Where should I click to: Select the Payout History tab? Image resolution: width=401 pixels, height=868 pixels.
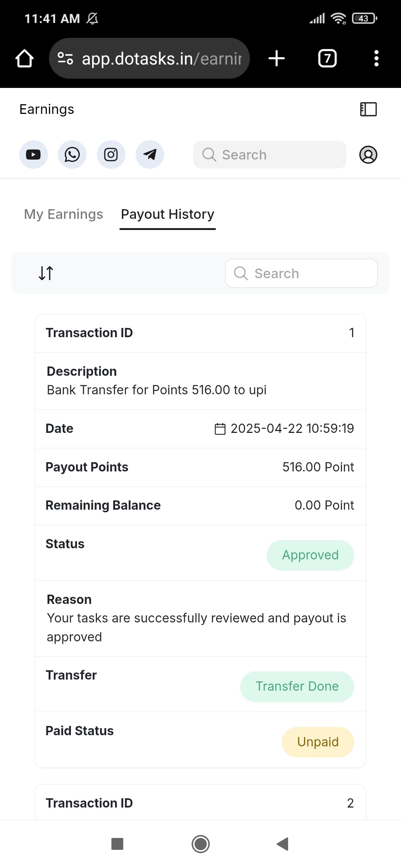(167, 214)
